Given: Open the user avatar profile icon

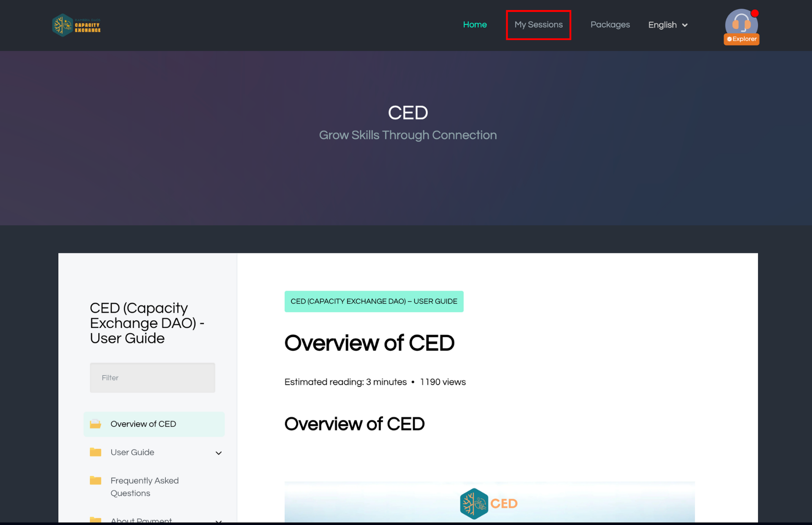Looking at the screenshot, I should 741,22.
